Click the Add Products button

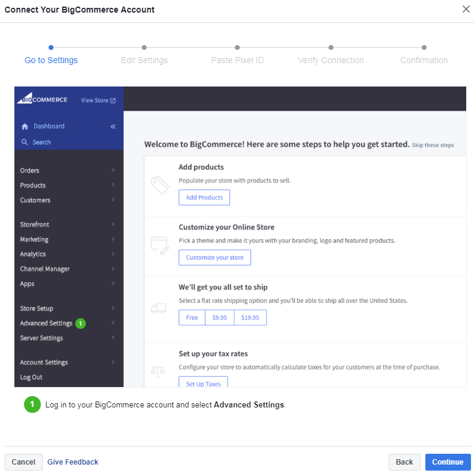click(x=204, y=198)
